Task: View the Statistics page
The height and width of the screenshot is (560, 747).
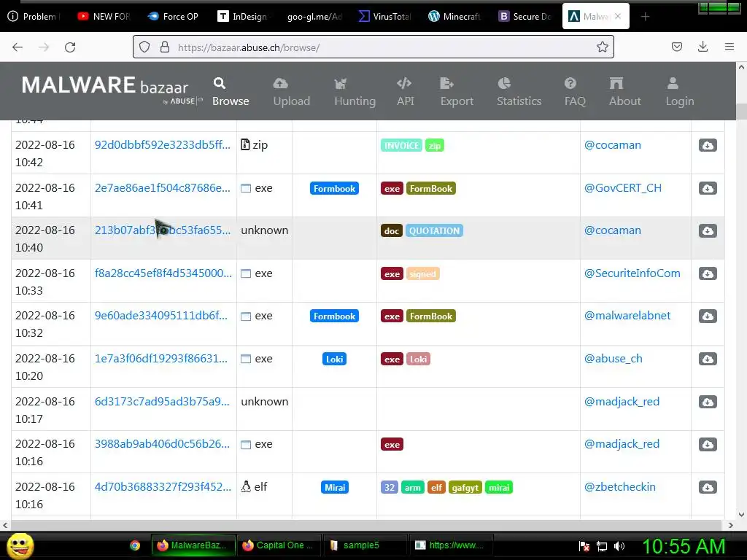Action: (519, 92)
